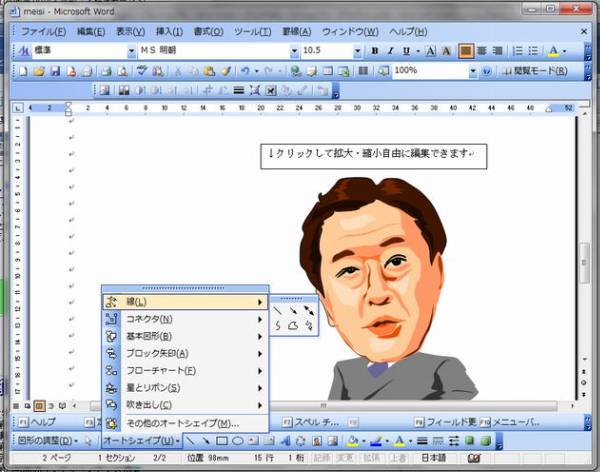Toggle right alignment
Image resolution: width=600 pixels, height=472 pixels.
497,51
